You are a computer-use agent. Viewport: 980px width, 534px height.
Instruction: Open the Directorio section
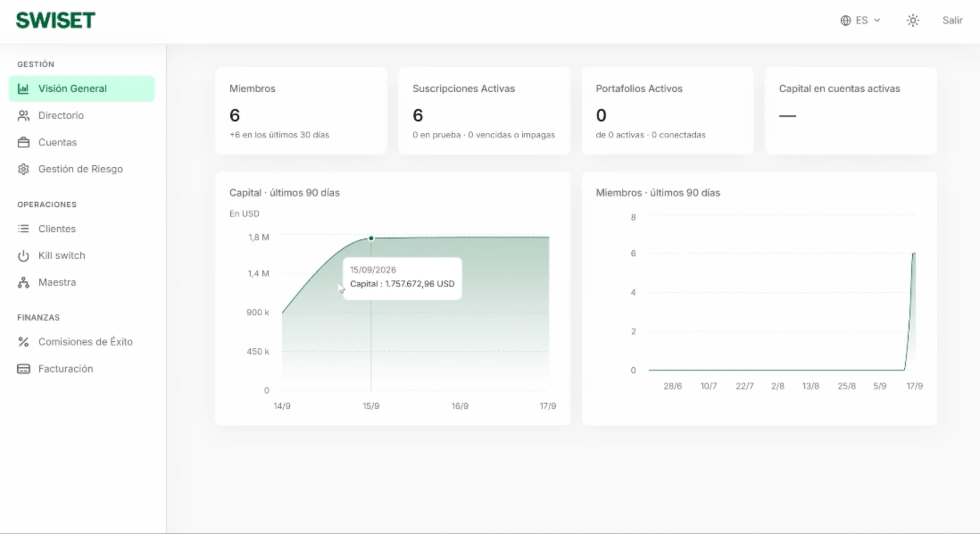pyautogui.click(x=82, y=116)
